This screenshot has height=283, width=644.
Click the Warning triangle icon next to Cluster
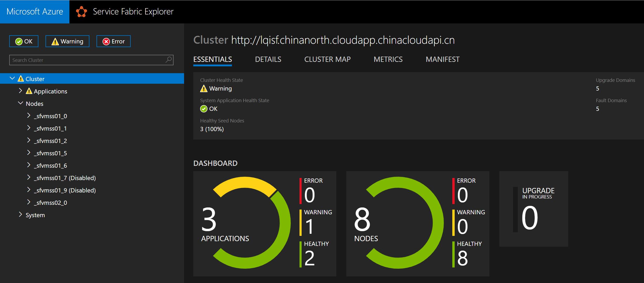point(21,78)
